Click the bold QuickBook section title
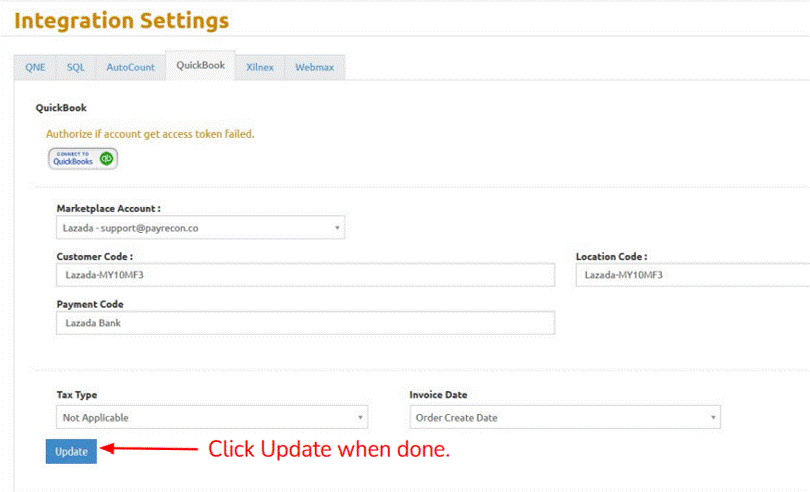The height and width of the screenshot is (492, 810). point(61,107)
